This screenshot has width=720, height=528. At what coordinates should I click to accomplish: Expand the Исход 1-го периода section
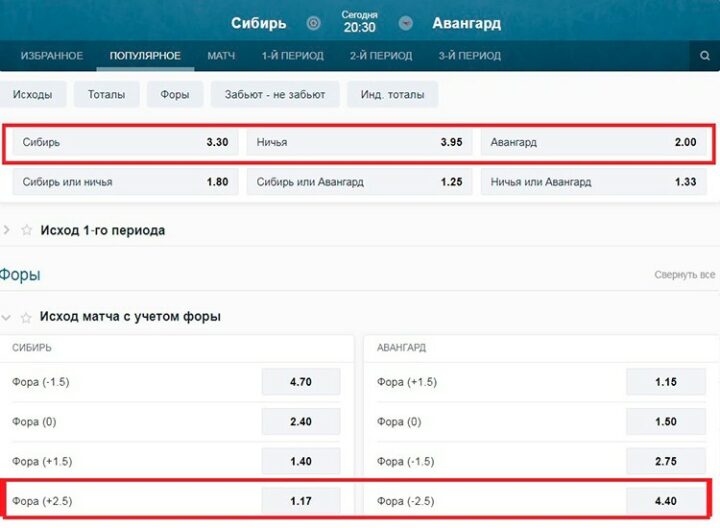coord(7,230)
